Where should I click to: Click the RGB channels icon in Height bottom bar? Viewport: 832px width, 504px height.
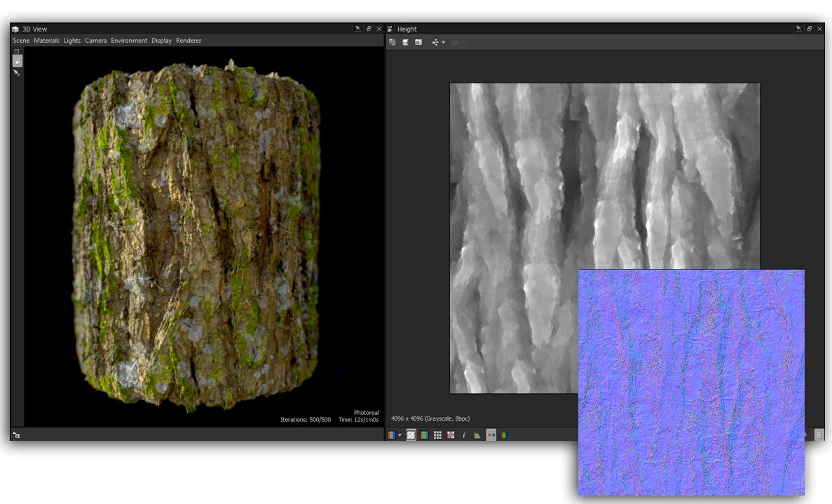tap(392, 435)
